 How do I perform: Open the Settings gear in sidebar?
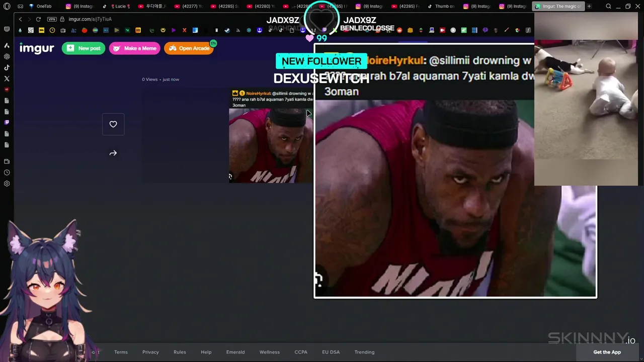click(x=7, y=184)
